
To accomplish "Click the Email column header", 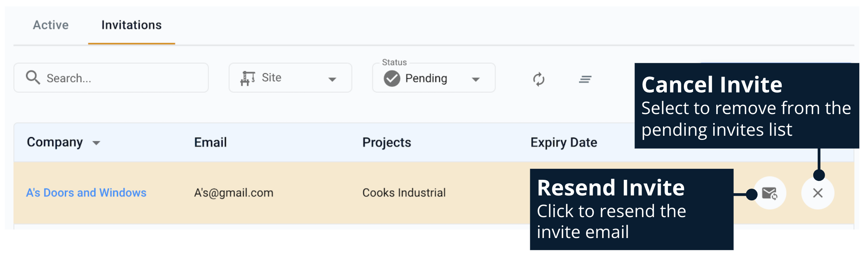I will pos(210,142).
